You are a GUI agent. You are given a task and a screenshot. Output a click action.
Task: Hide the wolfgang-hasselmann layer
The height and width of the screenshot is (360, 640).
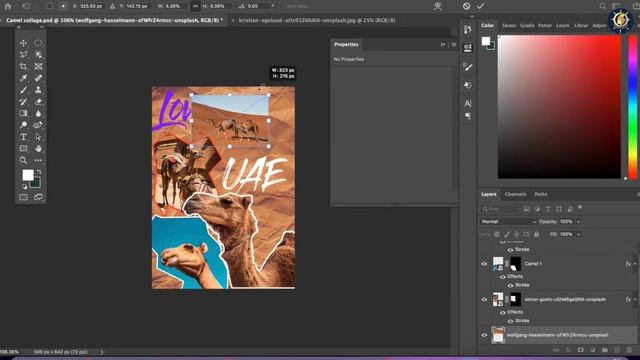pyautogui.click(x=484, y=335)
